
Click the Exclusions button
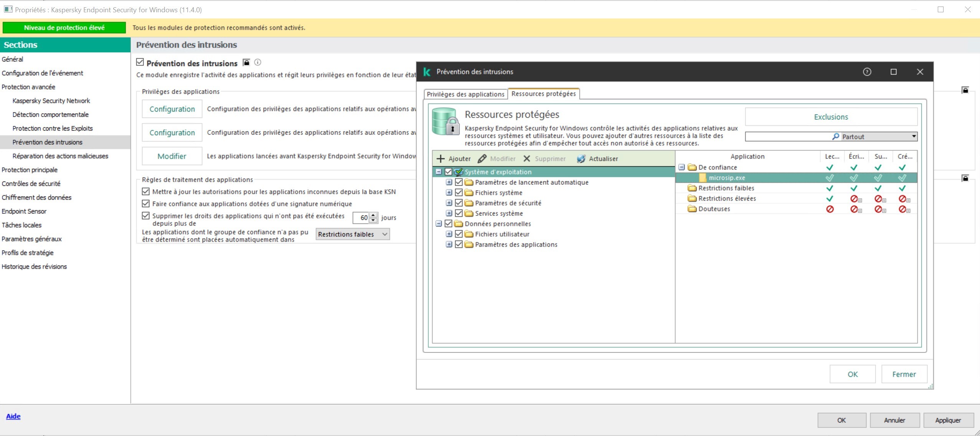[831, 116]
